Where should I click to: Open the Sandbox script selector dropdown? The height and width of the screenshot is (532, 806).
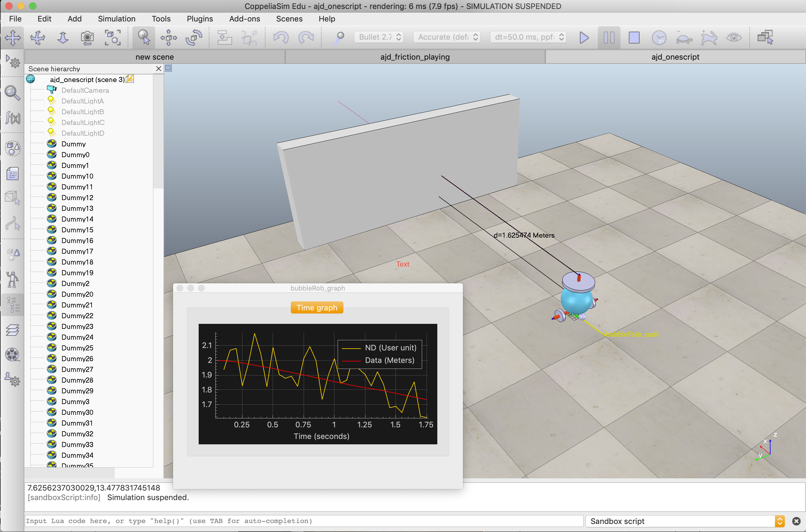[x=685, y=521]
